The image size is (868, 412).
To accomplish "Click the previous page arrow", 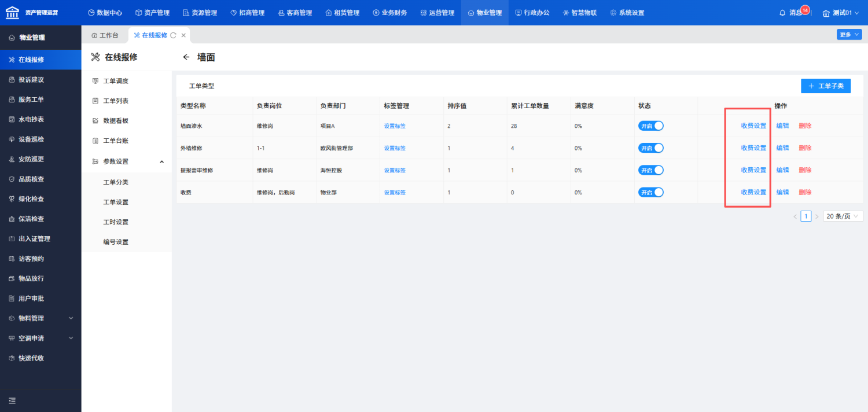I will coord(795,216).
